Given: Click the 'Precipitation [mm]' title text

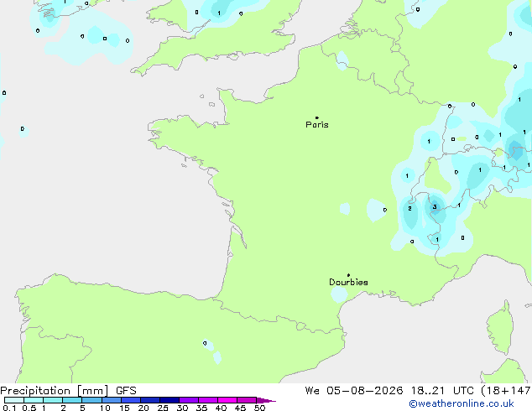Looking at the screenshot, I should click(55, 391).
